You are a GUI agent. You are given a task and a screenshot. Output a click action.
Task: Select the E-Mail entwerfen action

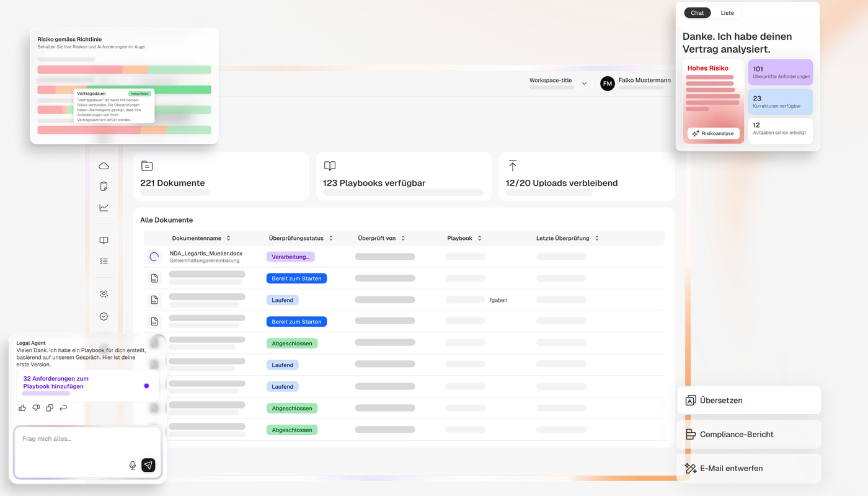click(x=749, y=469)
